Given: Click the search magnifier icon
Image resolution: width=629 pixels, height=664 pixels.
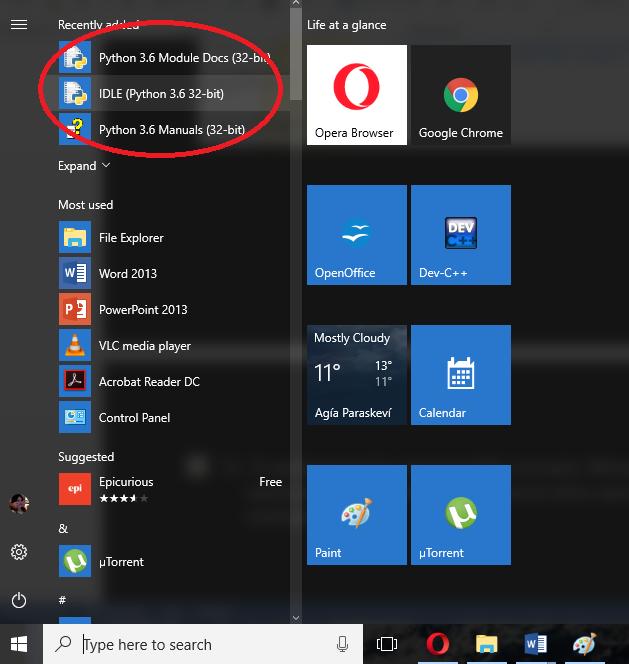Looking at the screenshot, I should click(63, 644).
